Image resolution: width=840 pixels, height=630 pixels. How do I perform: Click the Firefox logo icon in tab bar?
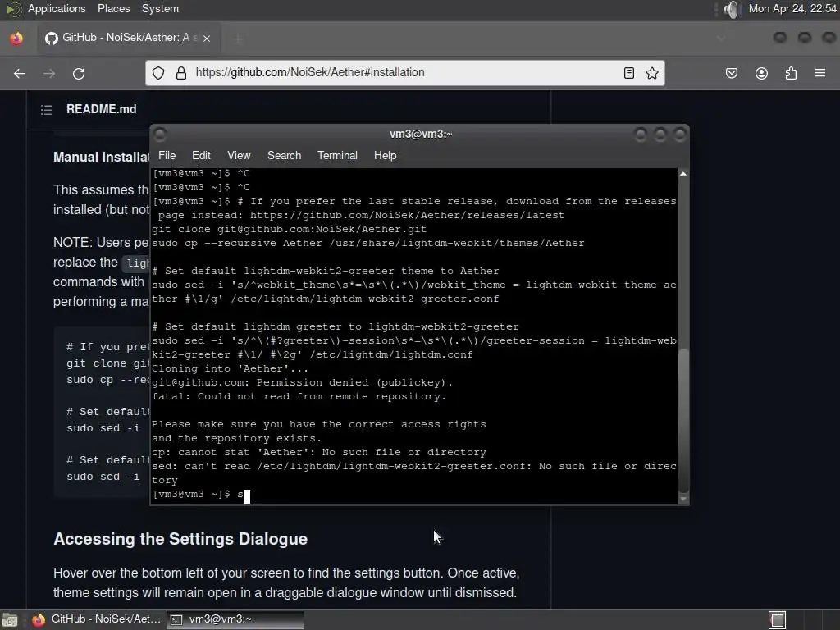pos(16,38)
